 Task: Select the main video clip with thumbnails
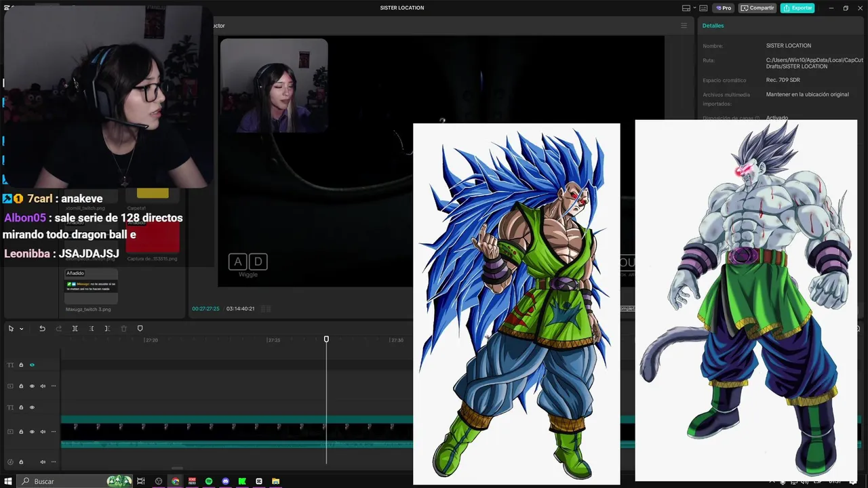click(x=237, y=431)
